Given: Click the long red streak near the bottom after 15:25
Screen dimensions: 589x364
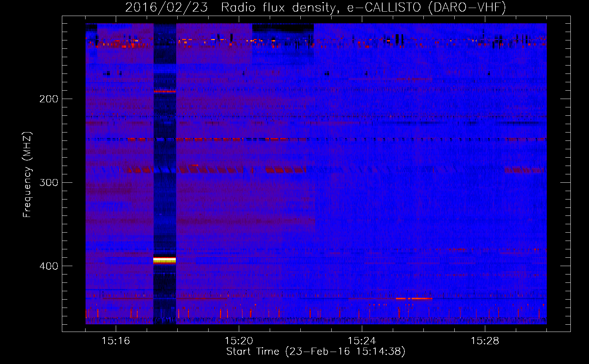Looking at the screenshot, I should point(414,298).
